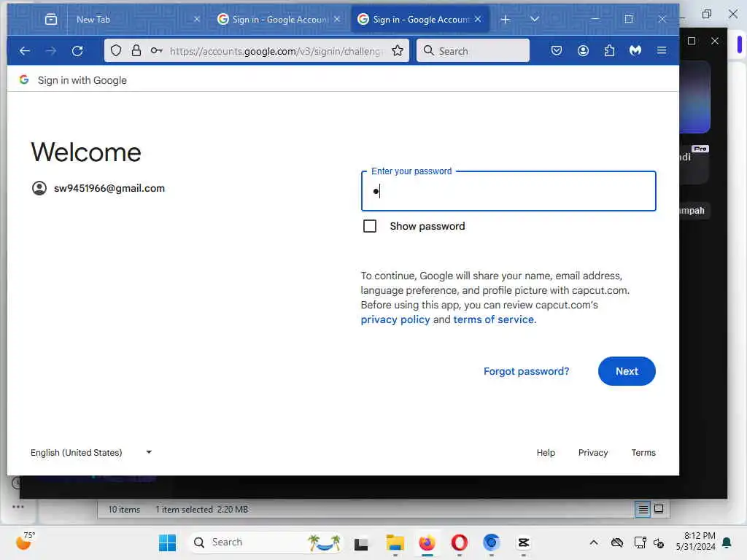The width and height of the screenshot is (747, 560).
Task: Open Firefox account profile icon
Action: (583, 50)
